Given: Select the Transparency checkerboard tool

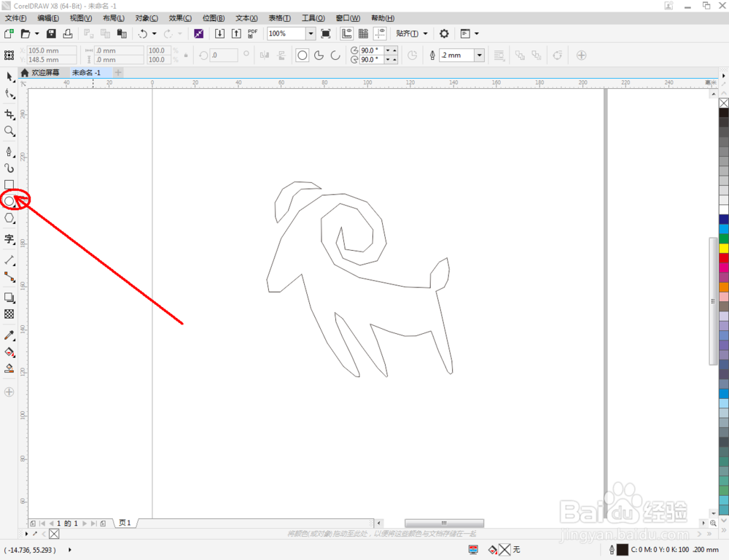Looking at the screenshot, I should tap(9, 314).
